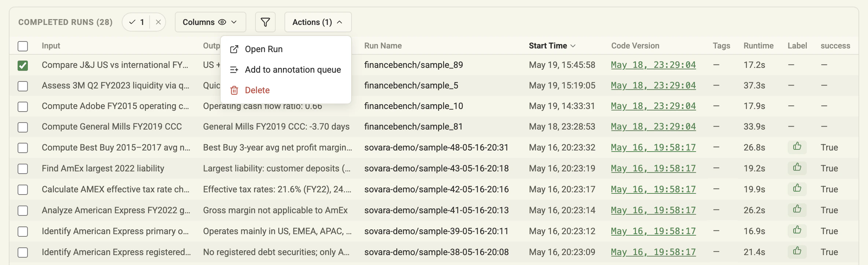
Task: Click run name financebench/sample_10
Action: (x=413, y=106)
